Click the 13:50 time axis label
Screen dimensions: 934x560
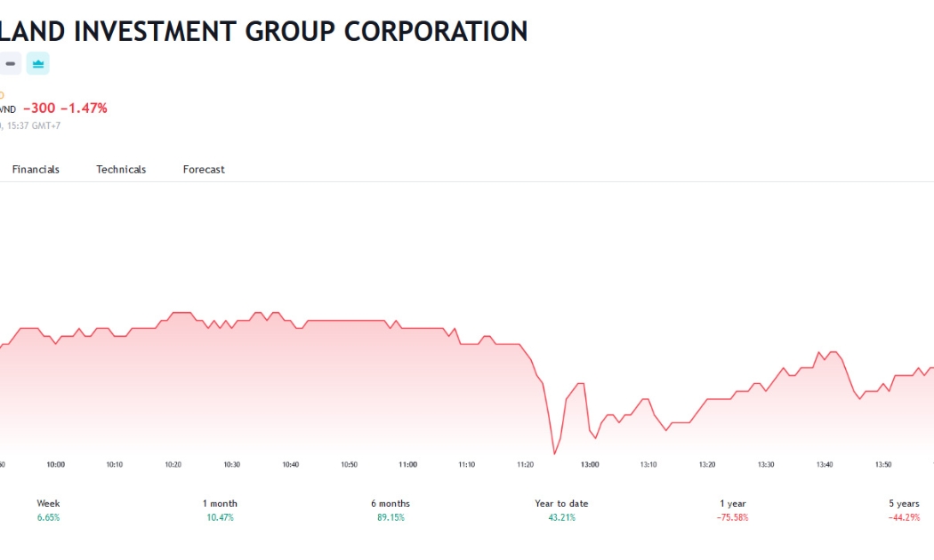point(883,465)
